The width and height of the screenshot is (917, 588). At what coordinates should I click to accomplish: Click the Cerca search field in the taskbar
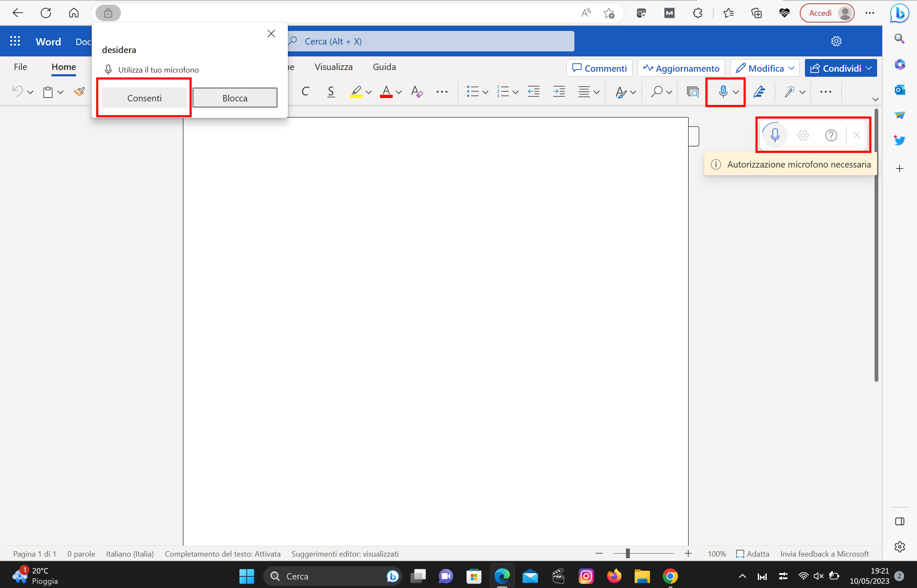pyautogui.click(x=333, y=576)
